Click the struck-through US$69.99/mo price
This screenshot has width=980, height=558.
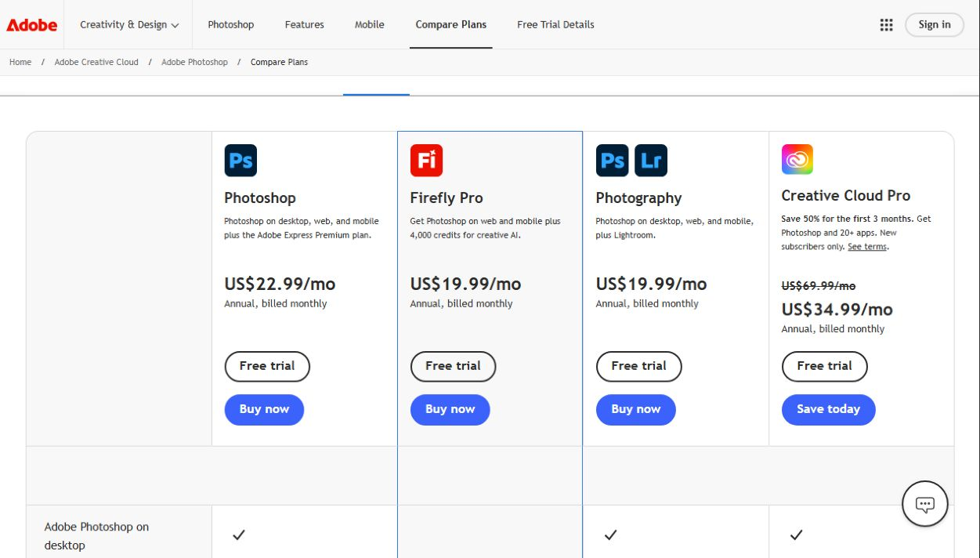[x=819, y=286]
